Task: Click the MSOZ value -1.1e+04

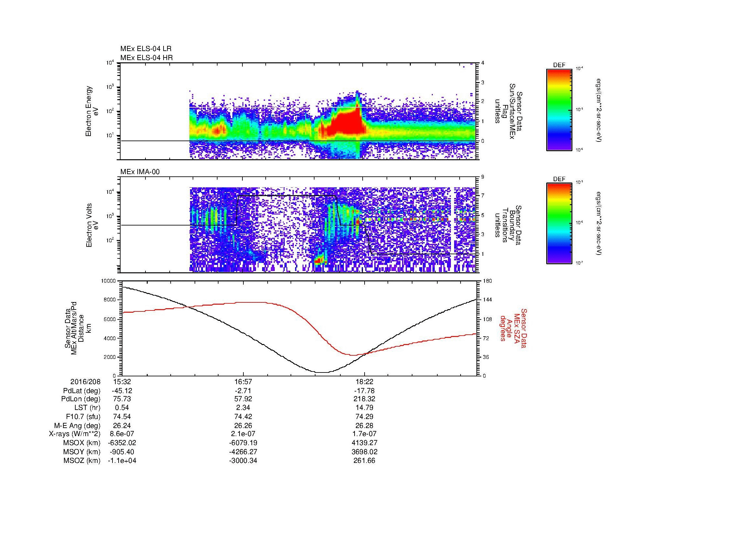Action: [x=122, y=461]
